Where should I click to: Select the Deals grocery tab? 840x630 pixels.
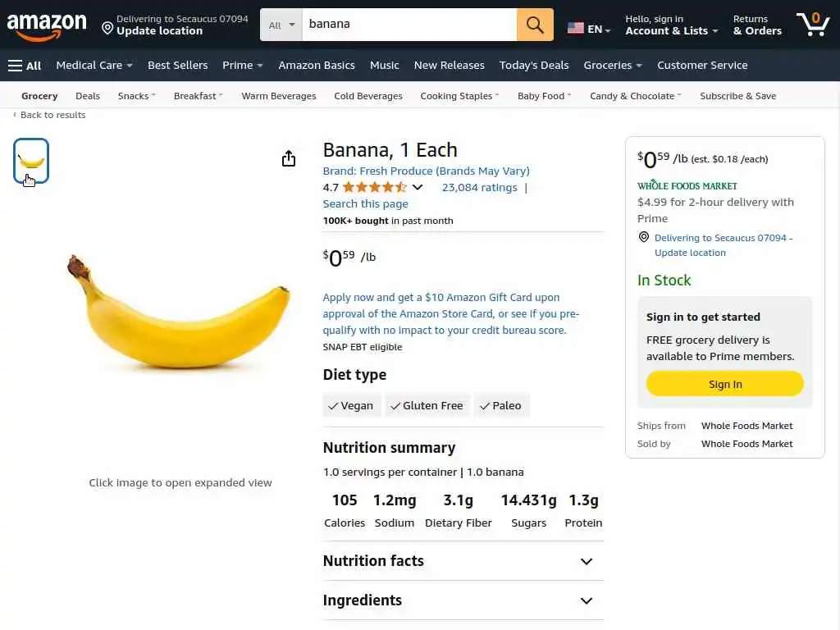point(88,96)
